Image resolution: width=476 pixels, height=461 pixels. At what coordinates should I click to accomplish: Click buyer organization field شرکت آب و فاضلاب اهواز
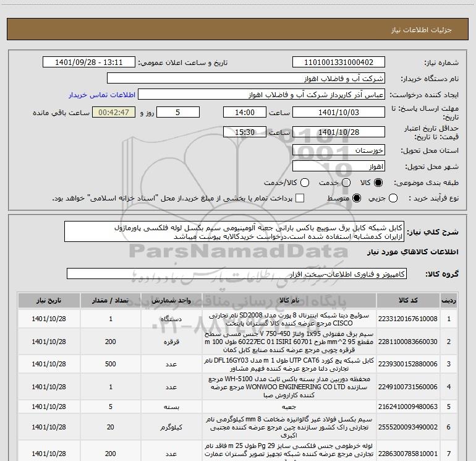pos(246,79)
